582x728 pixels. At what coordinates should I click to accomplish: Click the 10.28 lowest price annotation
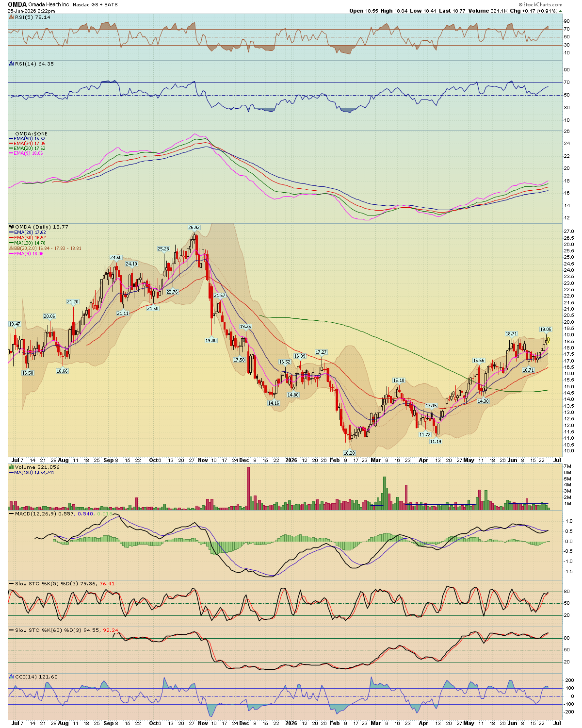[x=349, y=453]
